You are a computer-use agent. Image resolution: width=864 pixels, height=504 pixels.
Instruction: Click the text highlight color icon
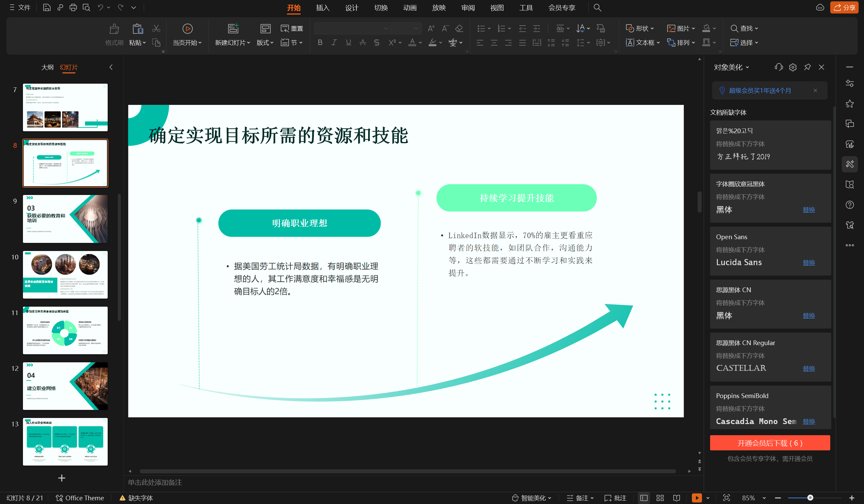click(x=433, y=43)
